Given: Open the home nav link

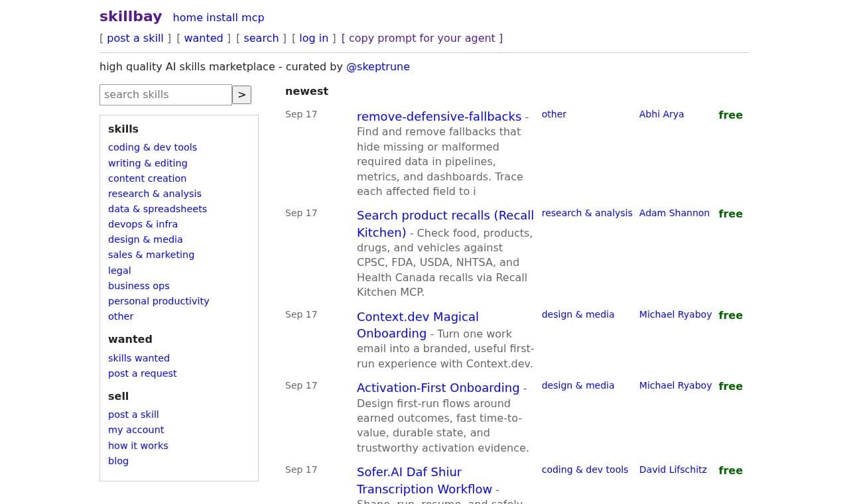Looking at the screenshot, I should (x=188, y=18).
